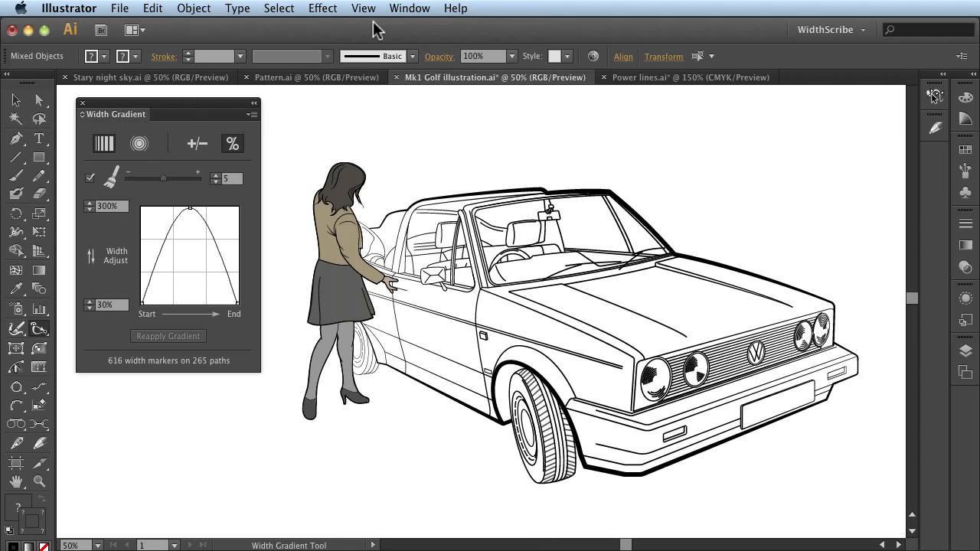This screenshot has width=980, height=551.
Task: Switch to Power lines.ai tab
Action: 690,77
